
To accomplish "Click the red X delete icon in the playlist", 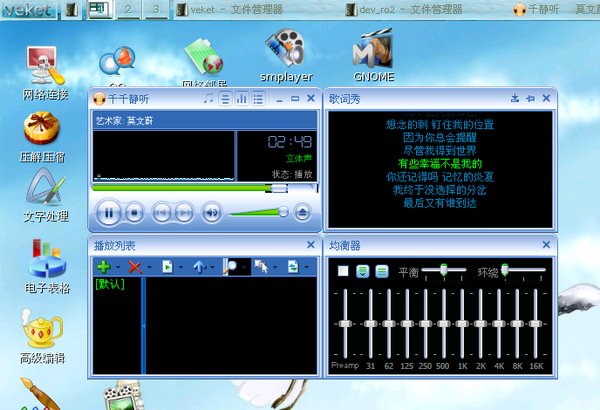I will pyautogui.click(x=134, y=267).
